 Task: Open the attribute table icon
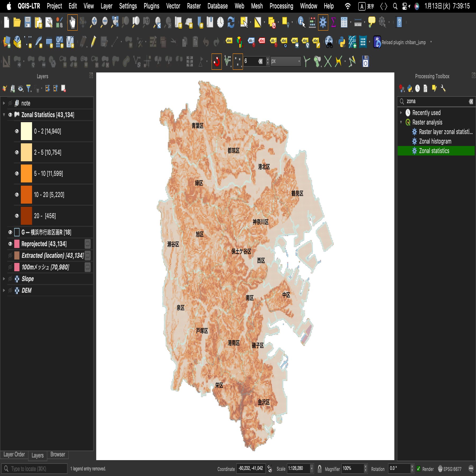tap(344, 22)
